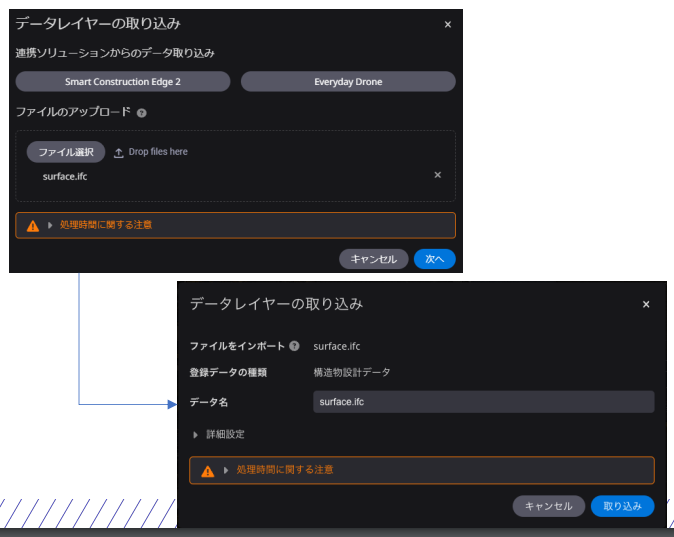Close the import confirmation dialog with X
This screenshot has width=674, height=537.
(646, 304)
